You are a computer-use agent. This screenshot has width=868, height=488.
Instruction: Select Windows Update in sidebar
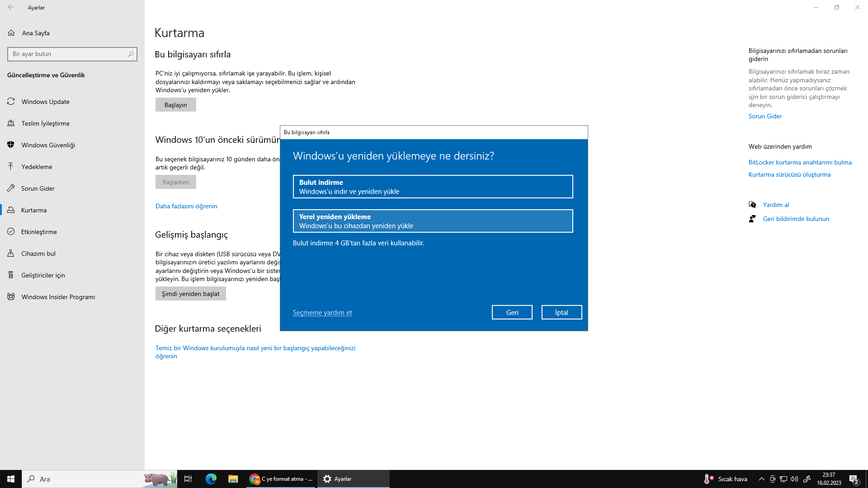[x=72, y=102]
